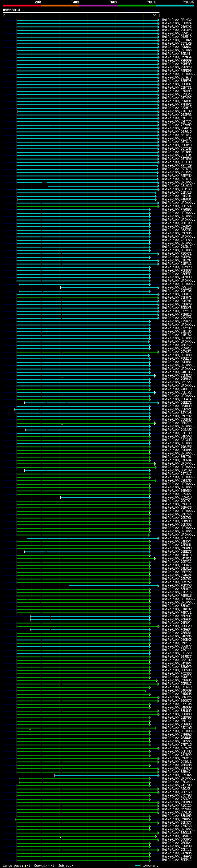
Task: Select the UniRef100_O04014 label
Action: click(177, 128)
